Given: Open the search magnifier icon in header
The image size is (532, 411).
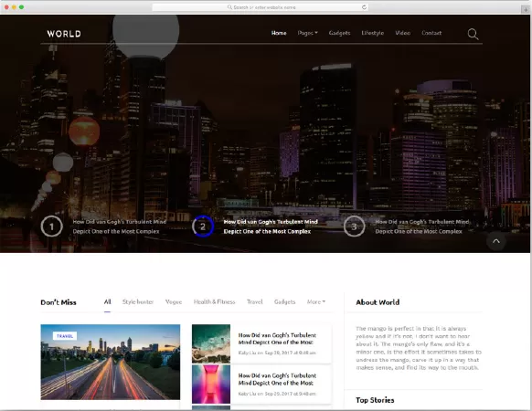Looking at the screenshot, I should coord(473,34).
